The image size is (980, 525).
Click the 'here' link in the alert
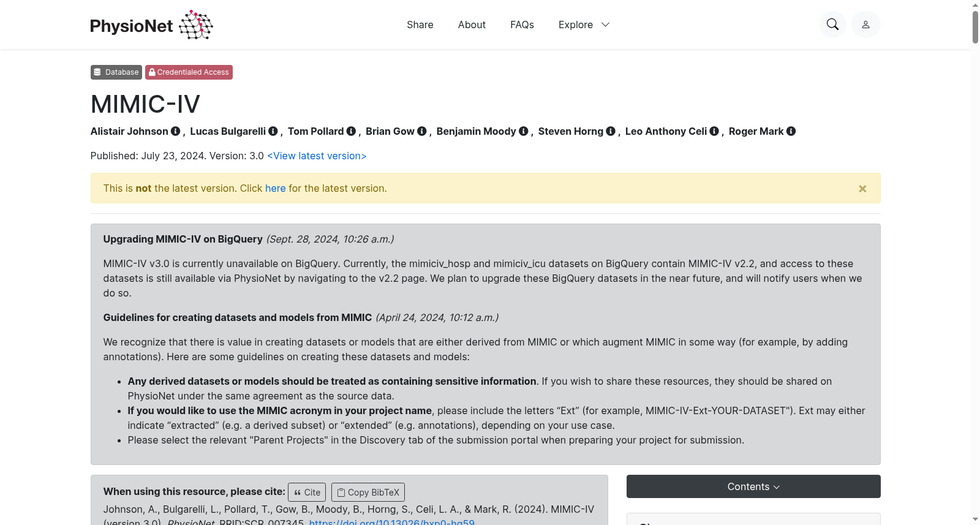275,188
